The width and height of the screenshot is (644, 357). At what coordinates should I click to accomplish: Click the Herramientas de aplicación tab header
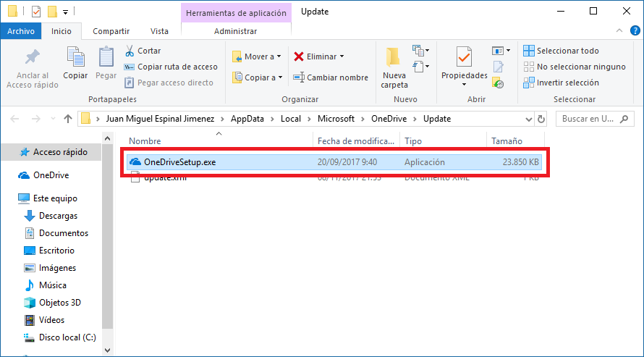pos(236,13)
